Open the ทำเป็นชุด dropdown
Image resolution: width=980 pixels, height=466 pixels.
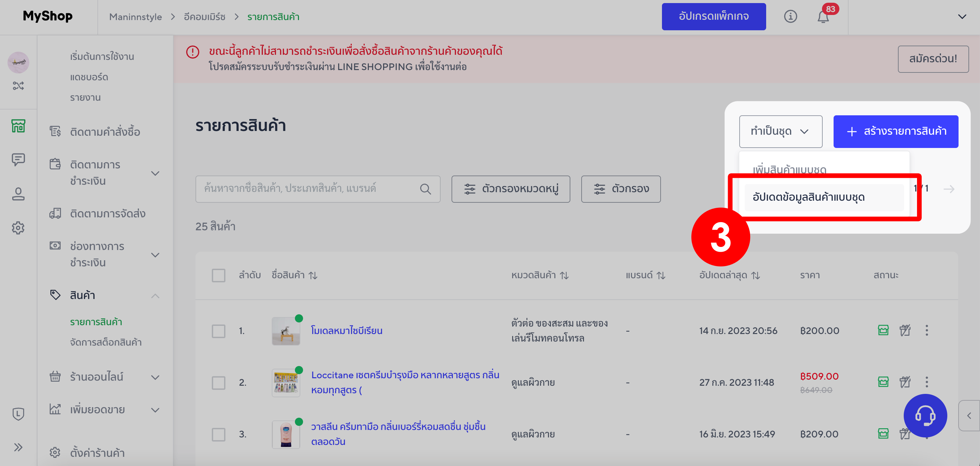(780, 132)
